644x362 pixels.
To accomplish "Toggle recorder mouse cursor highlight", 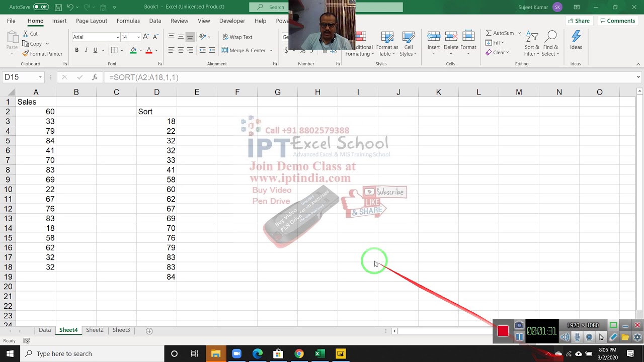I will click(x=601, y=337).
